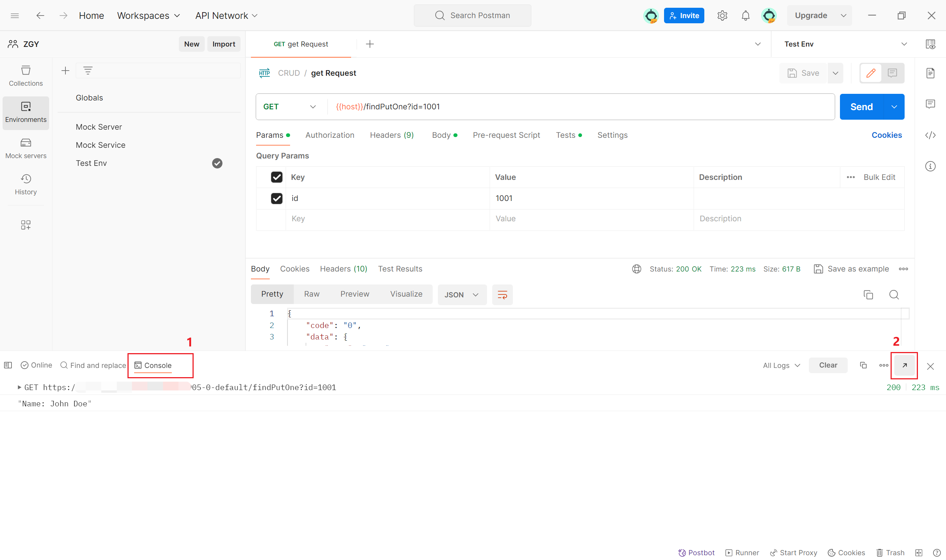This screenshot has height=560, width=946.
Task: Click the Send button
Action: click(861, 107)
